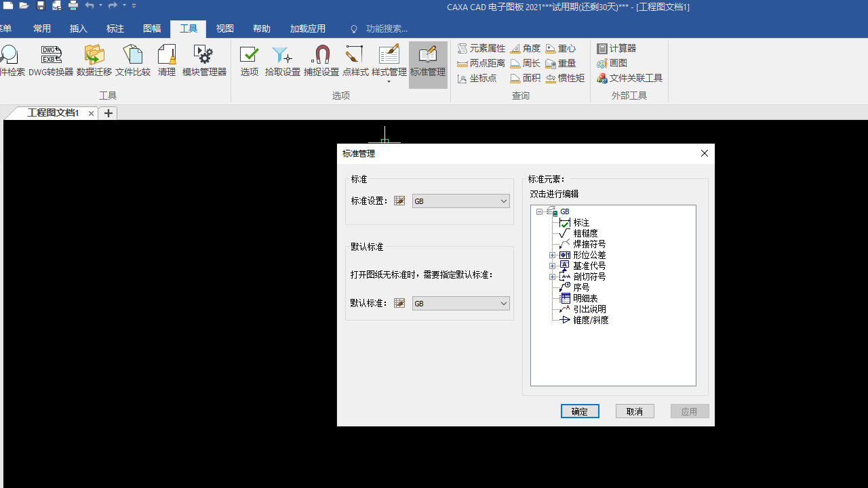Open the DWG转换器 tool
The height and width of the screenshot is (488, 868).
[50, 61]
